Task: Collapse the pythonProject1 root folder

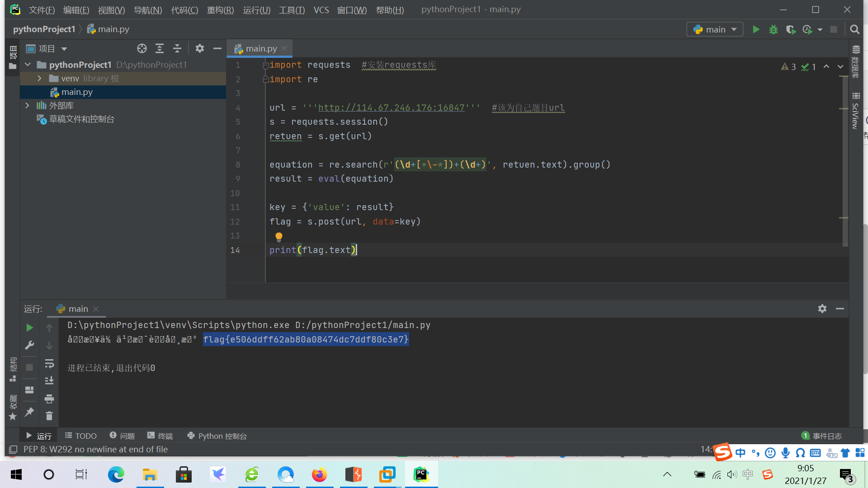Action: pos(28,65)
